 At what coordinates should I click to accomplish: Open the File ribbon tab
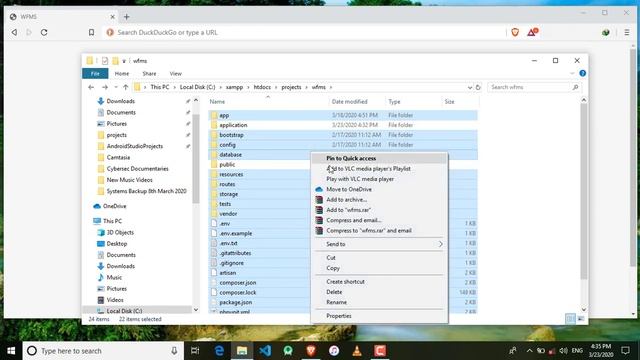pos(95,73)
